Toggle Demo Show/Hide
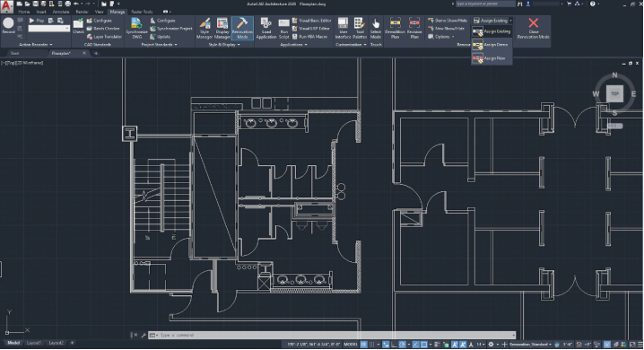 click(x=448, y=20)
